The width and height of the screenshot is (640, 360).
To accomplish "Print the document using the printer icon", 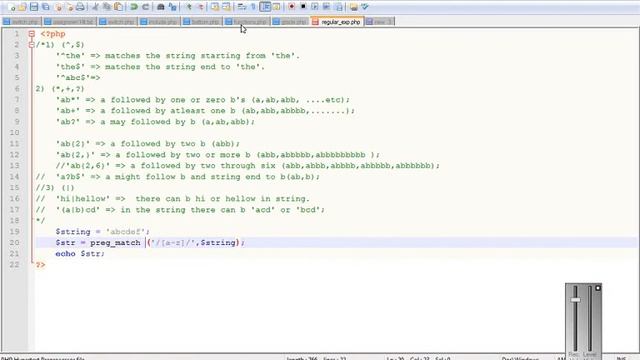I will (80, 7).
